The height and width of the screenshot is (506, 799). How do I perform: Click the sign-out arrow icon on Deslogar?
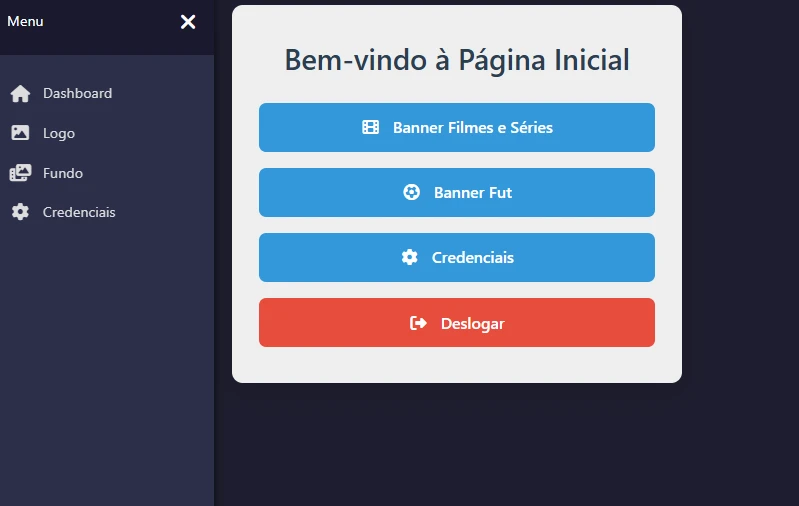click(x=418, y=323)
